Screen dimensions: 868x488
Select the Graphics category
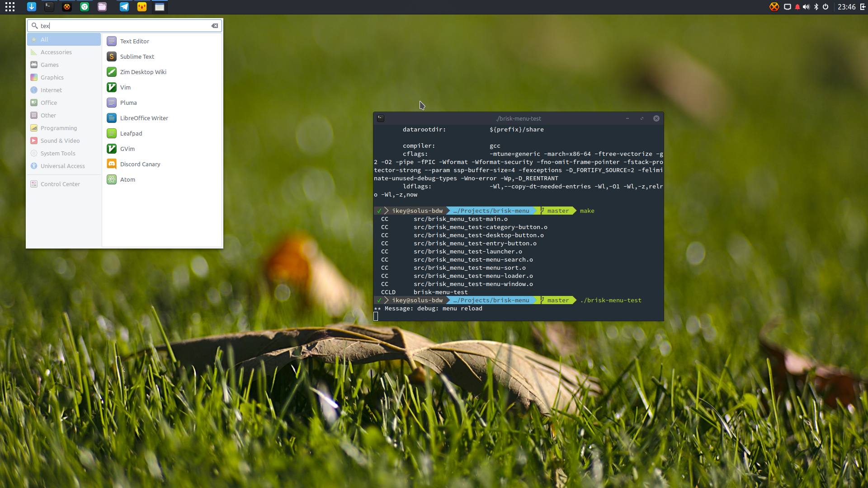pos(64,77)
